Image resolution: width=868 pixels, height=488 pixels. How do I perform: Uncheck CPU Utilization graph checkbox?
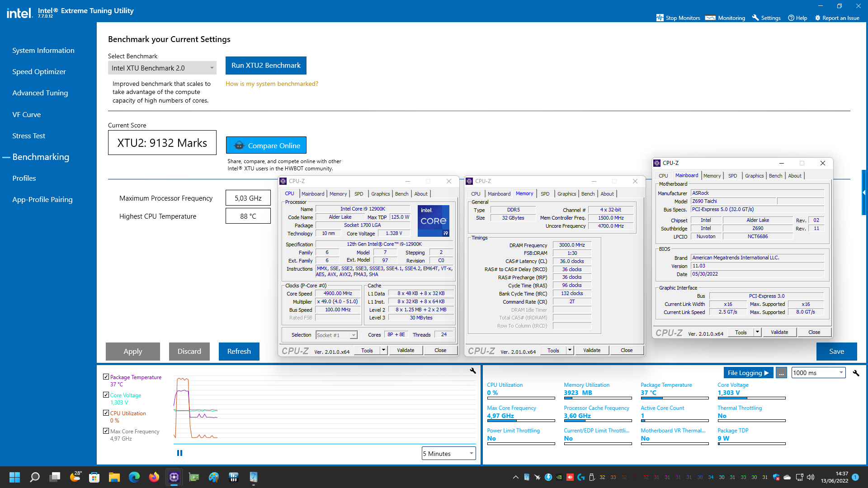106,413
